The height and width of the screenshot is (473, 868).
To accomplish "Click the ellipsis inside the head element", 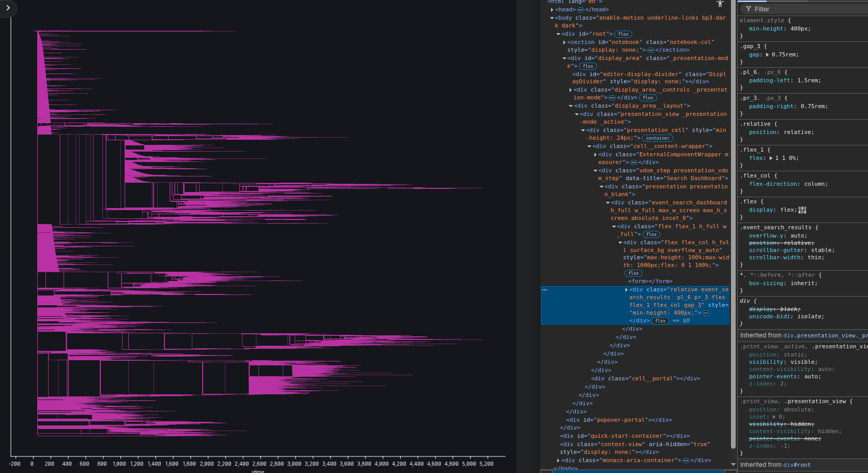I will click(x=580, y=10).
